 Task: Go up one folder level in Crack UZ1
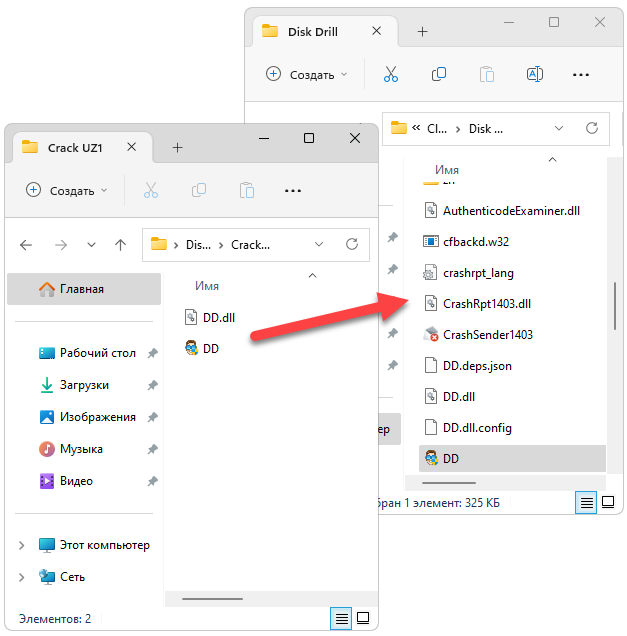[x=120, y=245]
